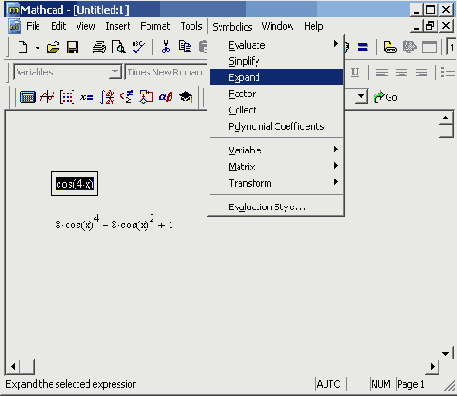Center align the text
The width and height of the screenshot is (457, 396).
tap(402, 72)
